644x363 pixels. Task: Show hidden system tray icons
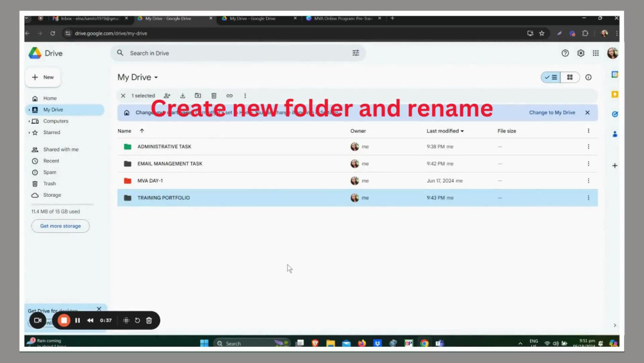[x=520, y=343]
